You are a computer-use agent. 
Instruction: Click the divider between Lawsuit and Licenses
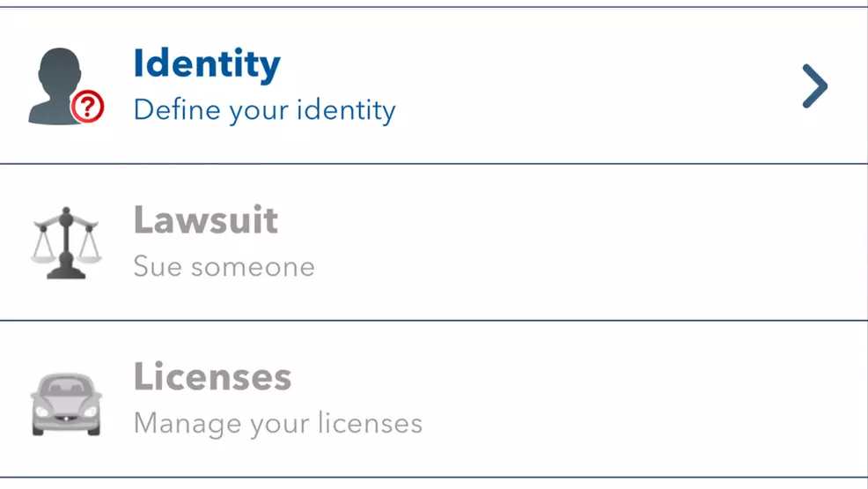[434, 321]
